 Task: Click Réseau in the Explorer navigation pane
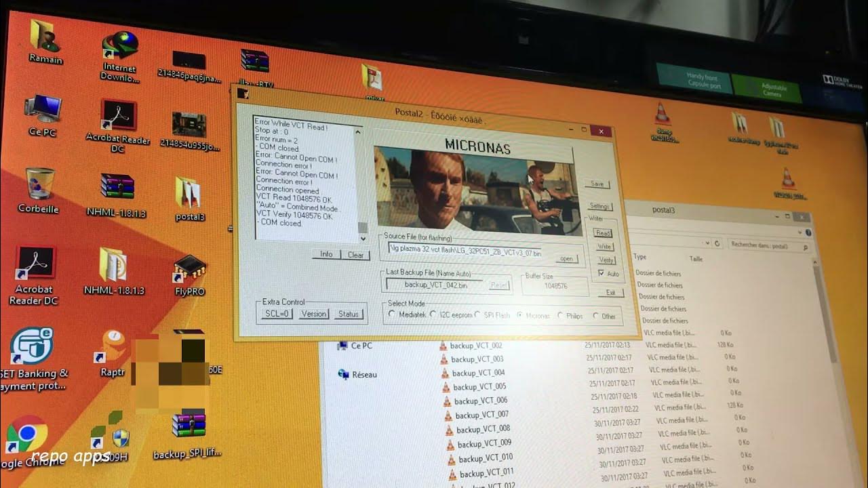[x=358, y=374]
